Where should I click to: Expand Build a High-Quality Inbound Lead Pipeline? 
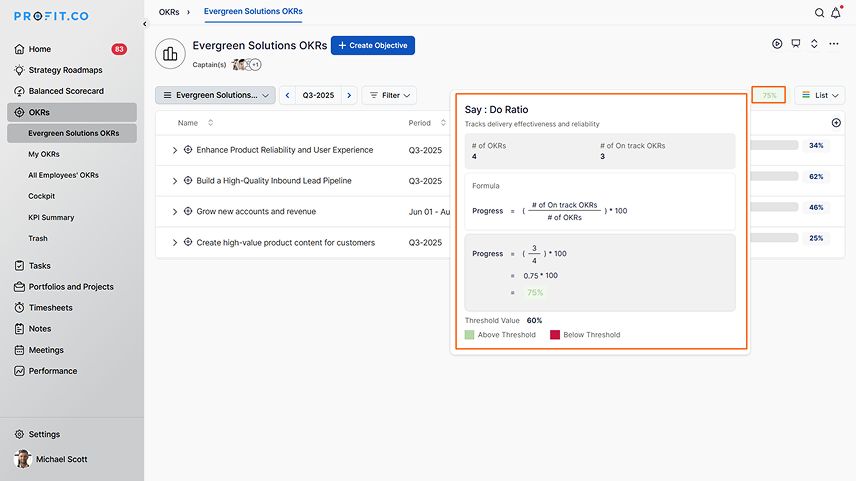tap(175, 181)
